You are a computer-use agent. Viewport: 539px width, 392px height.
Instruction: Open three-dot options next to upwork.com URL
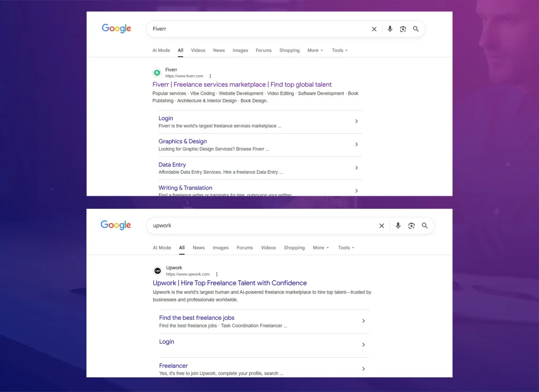tap(216, 274)
